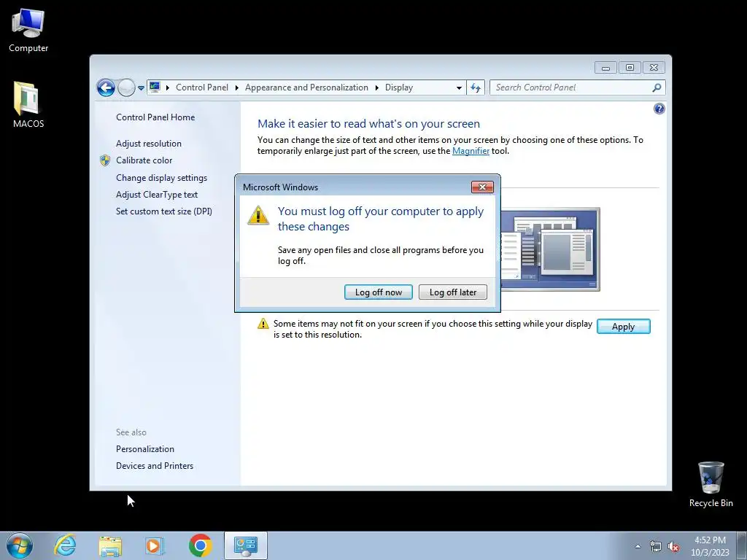The image size is (747, 560).
Task: Launch Google Chrome from taskbar
Action: [200, 545]
